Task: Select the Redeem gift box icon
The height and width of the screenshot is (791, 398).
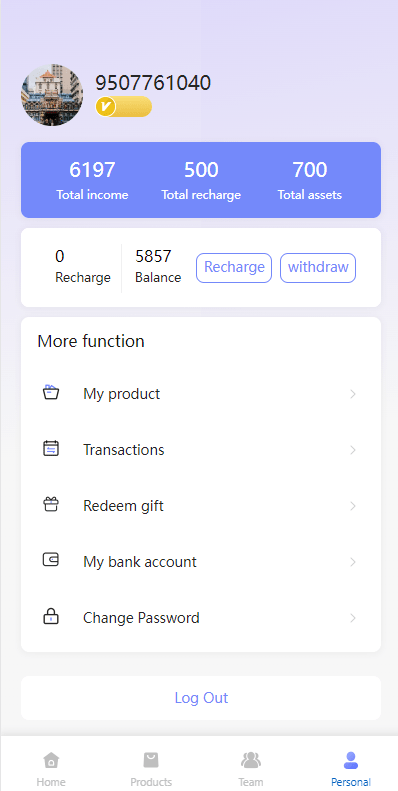Action: pos(51,504)
